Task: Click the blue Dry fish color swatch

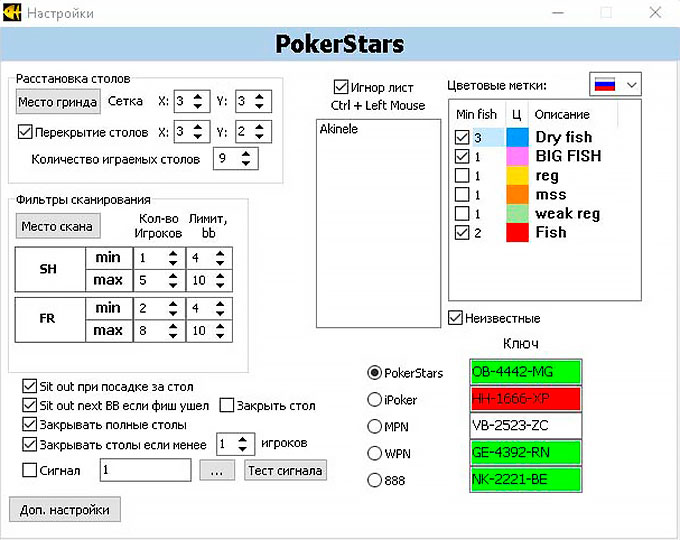Action: (x=517, y=137)
